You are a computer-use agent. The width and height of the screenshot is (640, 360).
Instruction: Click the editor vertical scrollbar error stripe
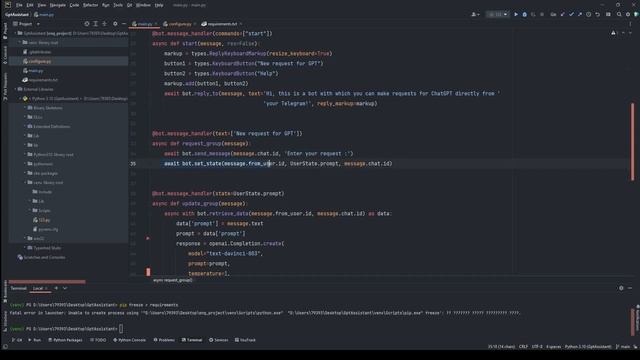pos(633,141)
